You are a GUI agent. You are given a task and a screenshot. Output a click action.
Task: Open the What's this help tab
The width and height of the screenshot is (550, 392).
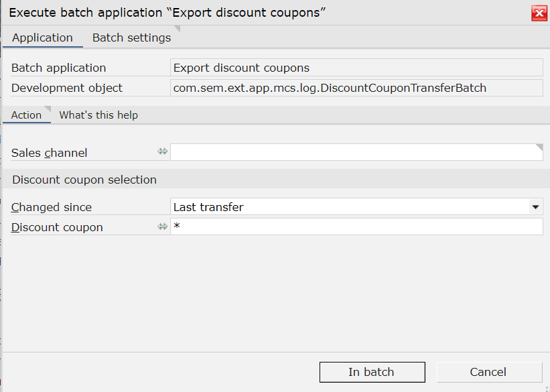tap(98, 115)
